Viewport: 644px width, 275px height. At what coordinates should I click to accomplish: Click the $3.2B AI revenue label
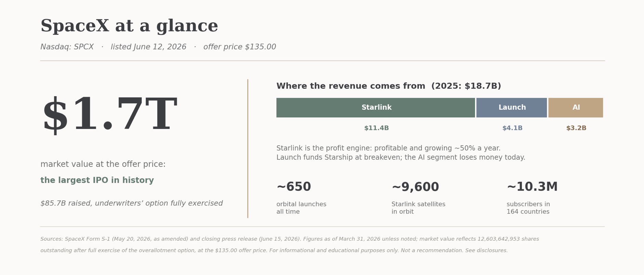[x=576, y=128]
